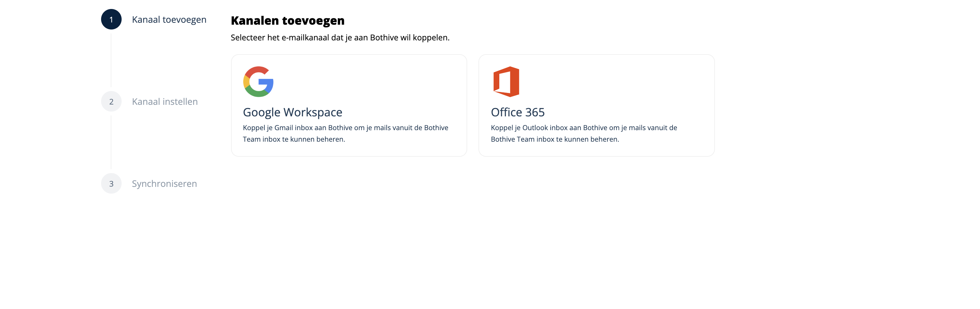Click connector line between steps 1 and 2
Viewport: 980px width, 309px height.
pos(111,60)
